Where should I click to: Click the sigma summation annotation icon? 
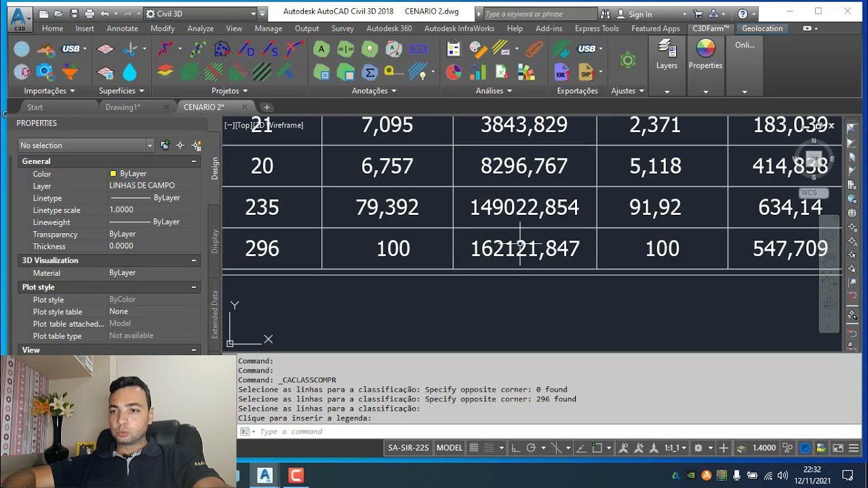point(370,72)
